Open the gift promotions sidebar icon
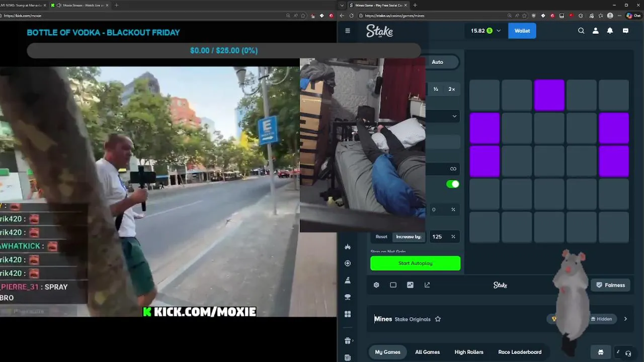 [x=347, y=340]
